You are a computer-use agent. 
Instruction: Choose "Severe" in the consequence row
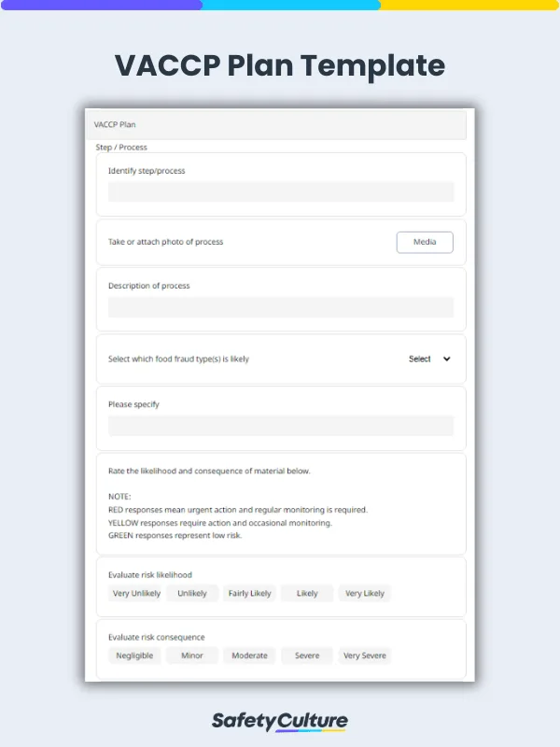click(306, 655)
